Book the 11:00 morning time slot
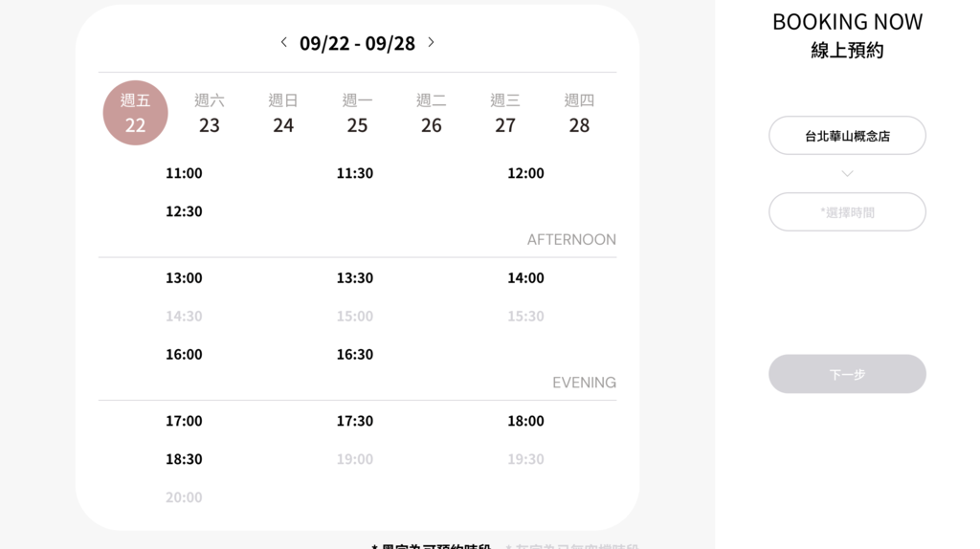 point(184,173)
